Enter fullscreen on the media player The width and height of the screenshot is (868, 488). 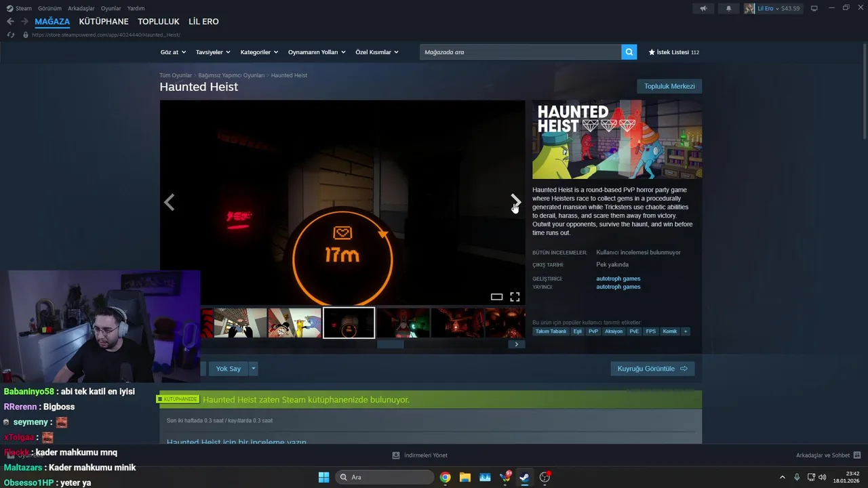click(515, 297)
